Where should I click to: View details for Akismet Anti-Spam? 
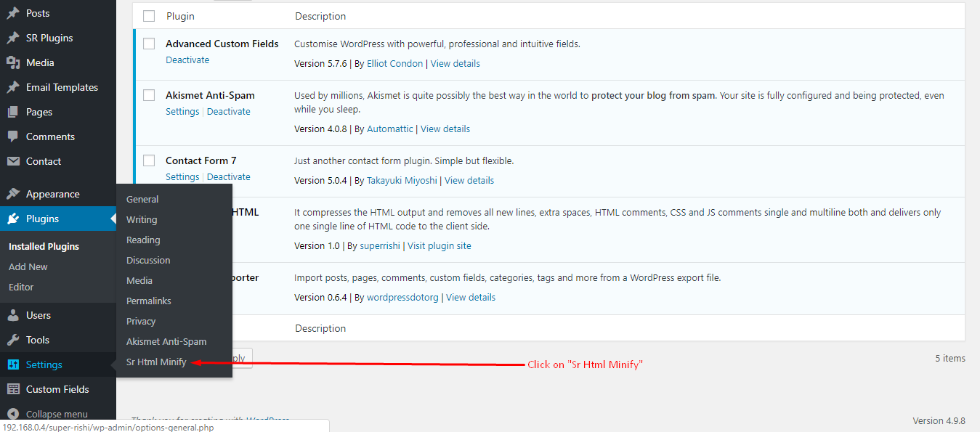445,129
